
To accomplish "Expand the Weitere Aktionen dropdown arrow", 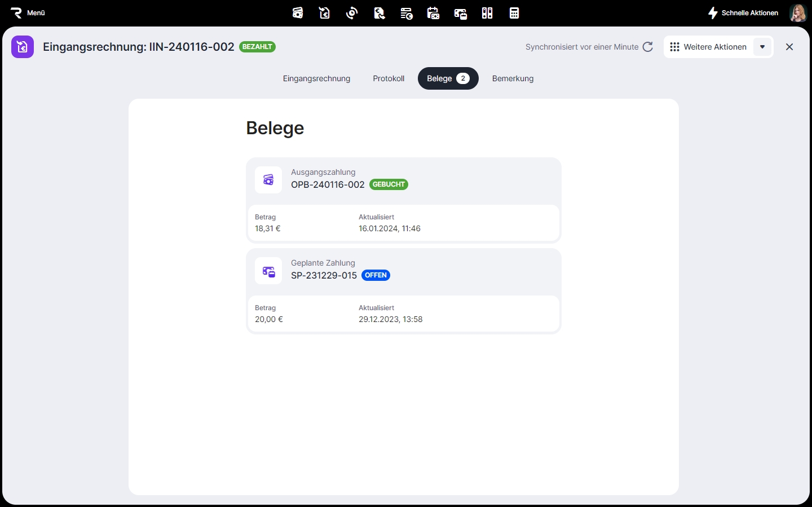I will 762,47.
